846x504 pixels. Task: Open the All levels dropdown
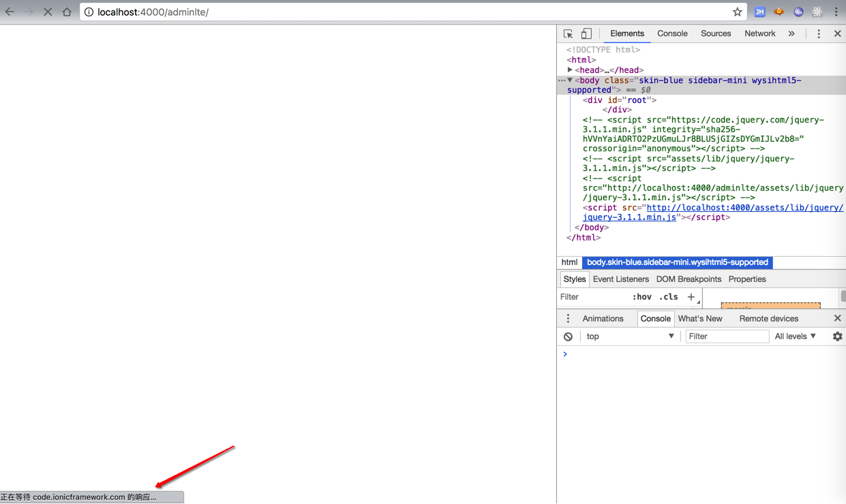pos(795,336)
